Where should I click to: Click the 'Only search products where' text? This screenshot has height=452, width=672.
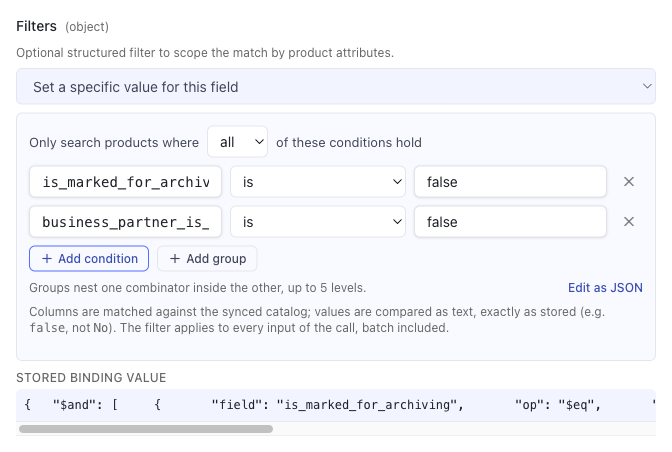coord(114,142)
